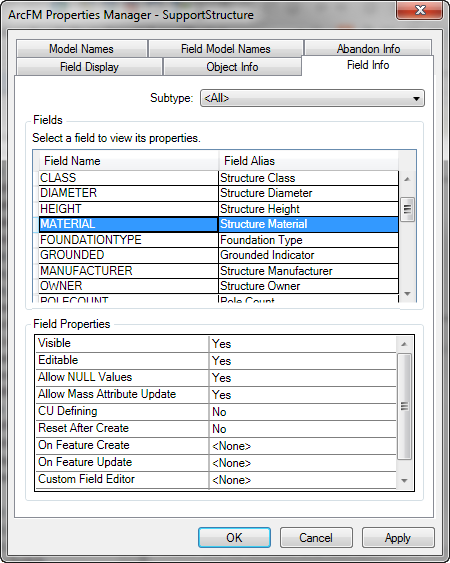Click the Field Name column header
The width and height of the screenshot is (450, 563).
coord(128,161)
